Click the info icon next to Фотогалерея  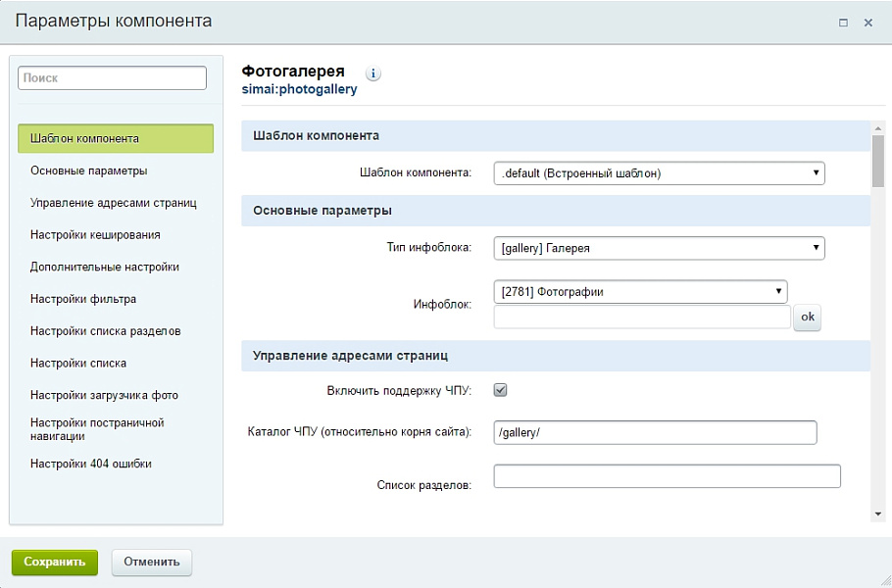click(x=373, y=73)
